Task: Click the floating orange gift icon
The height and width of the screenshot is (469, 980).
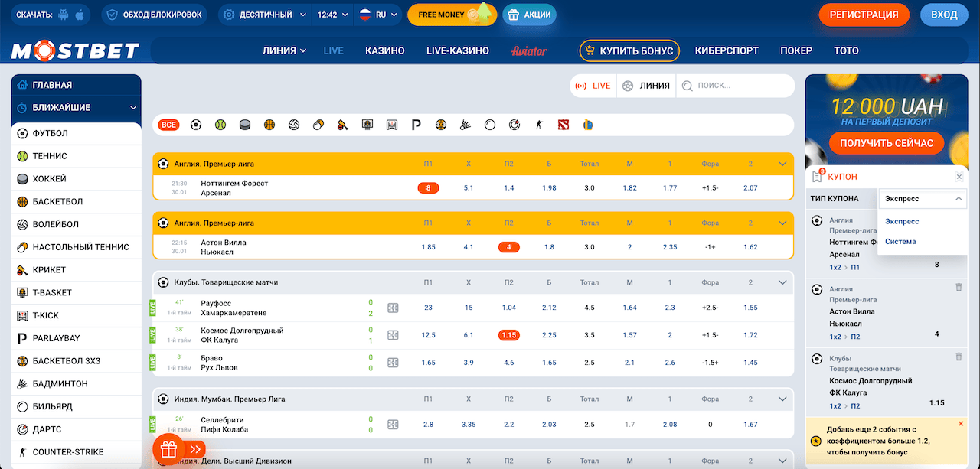Action: click(168, 449)
